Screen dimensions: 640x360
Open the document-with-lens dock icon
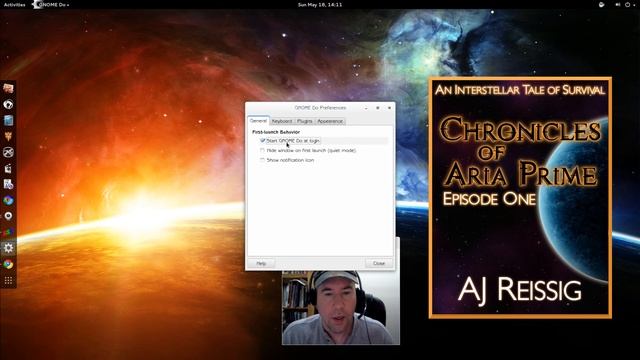click(8, 184)
